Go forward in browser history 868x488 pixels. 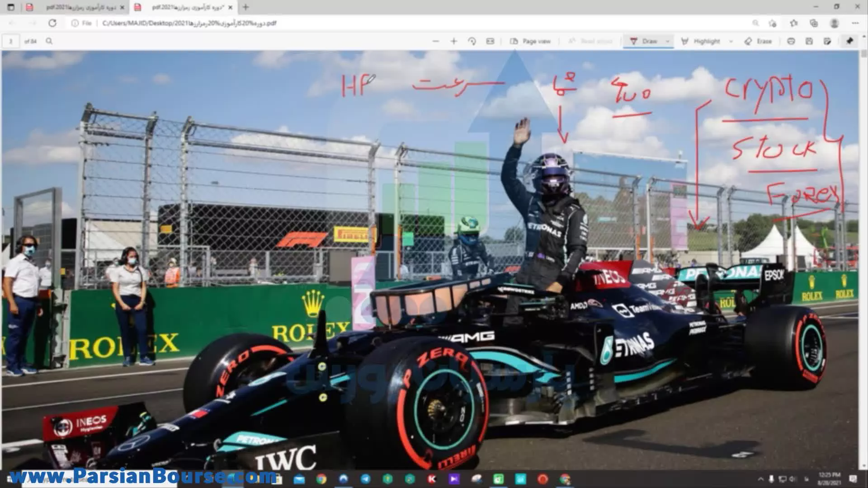point(33,23)
